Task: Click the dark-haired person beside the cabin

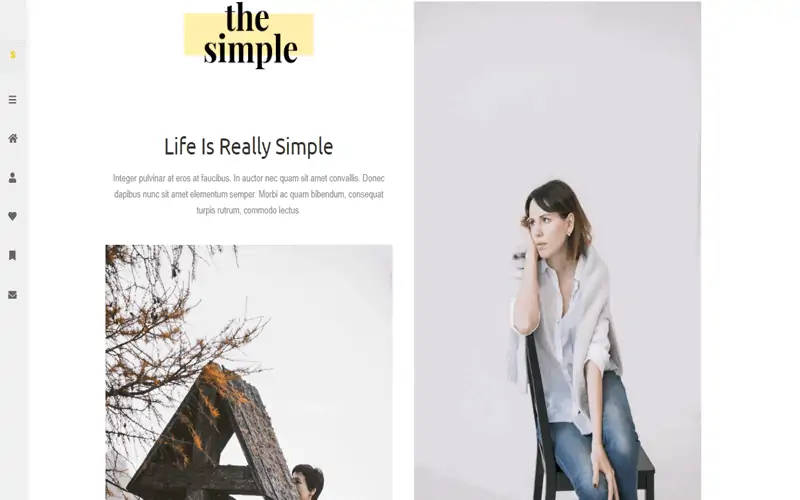Action: pyautogui.click(x=308, y=482)
